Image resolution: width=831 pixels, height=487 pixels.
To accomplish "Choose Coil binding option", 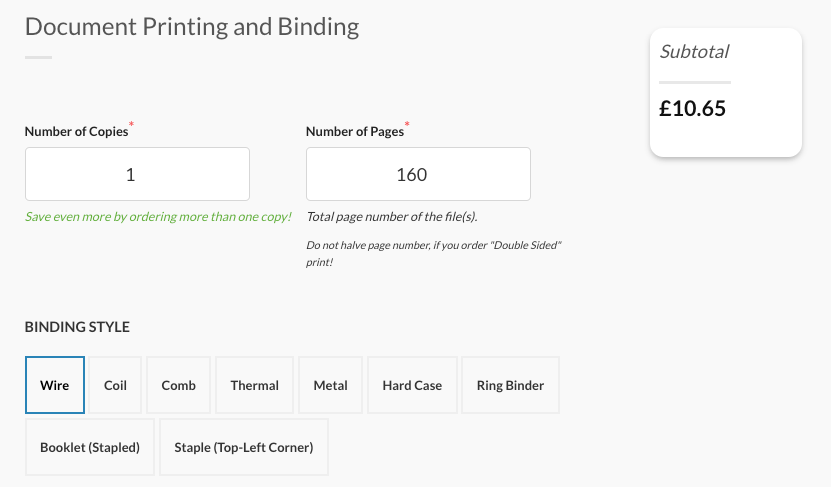I will [115, 385].
